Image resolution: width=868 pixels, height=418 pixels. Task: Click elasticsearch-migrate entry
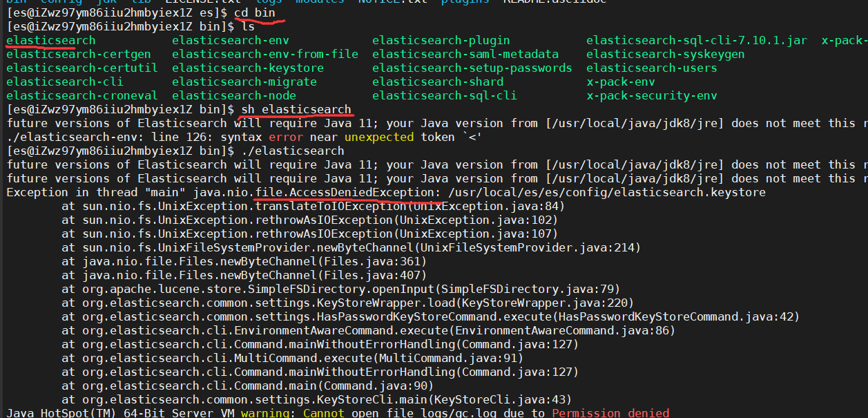point(244,82)
